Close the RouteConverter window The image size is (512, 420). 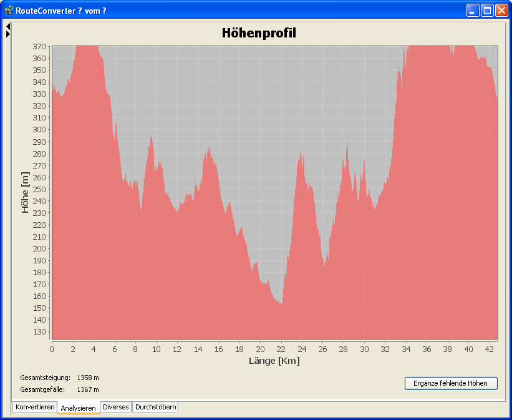point(501,10)
